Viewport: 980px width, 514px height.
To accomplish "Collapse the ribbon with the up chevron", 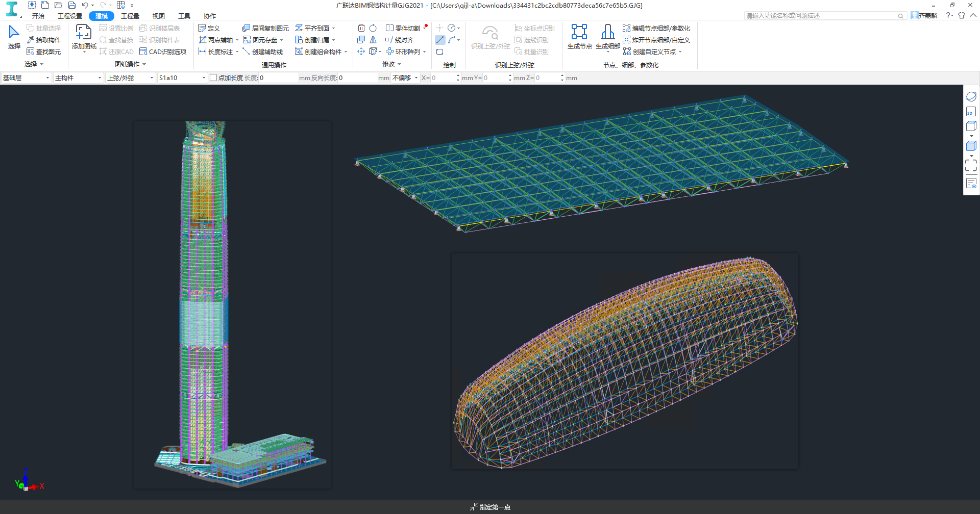I will coord(973,15).
